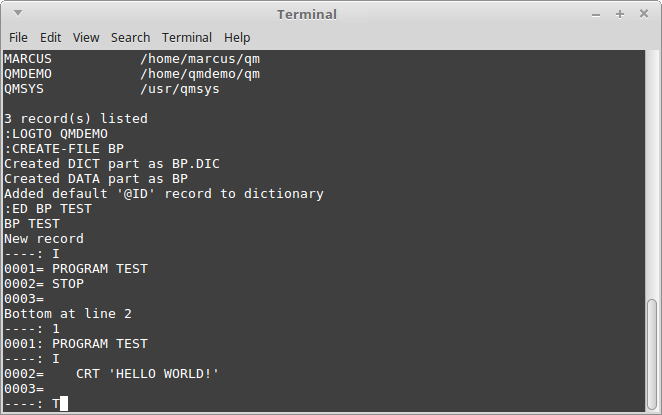Maximize the Terminal window with plus icon
This screenshot has height=415, width=662.
[x=620, y=14]
